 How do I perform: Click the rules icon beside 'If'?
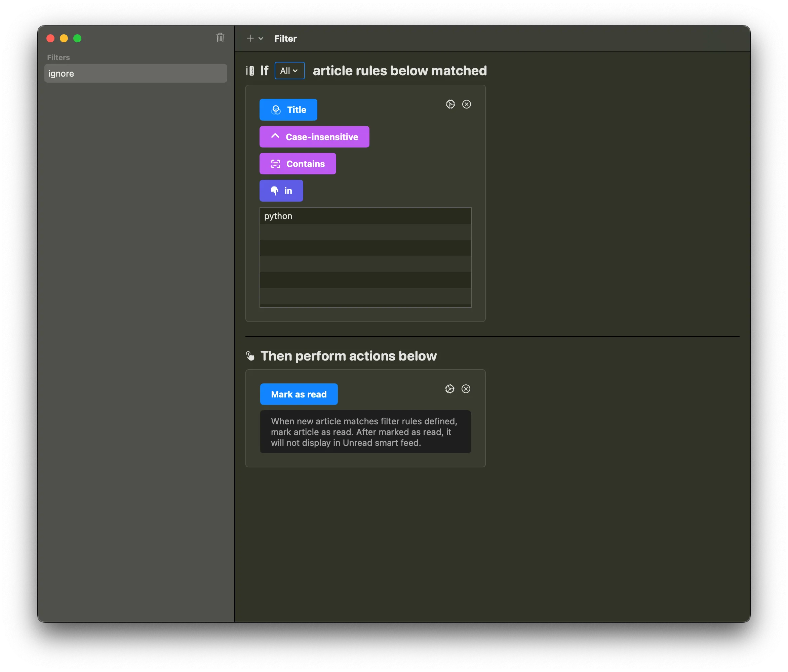click(250, 71)
